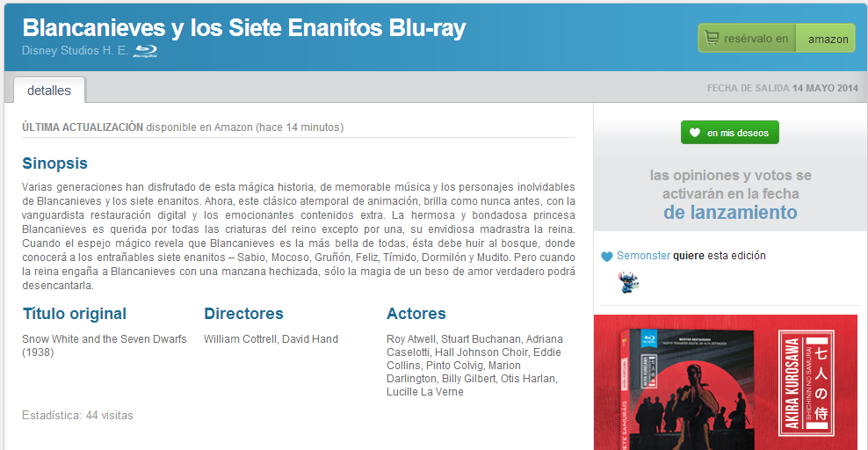This screenshot has height=450, width=868.
Task: Click the Directores heading
Action: [243, 313]
